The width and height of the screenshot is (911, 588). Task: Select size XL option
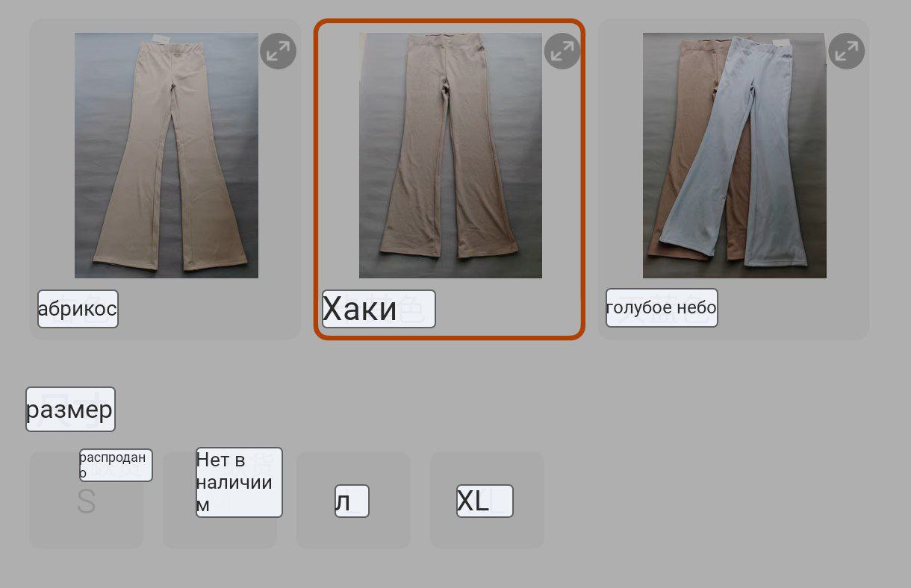(x=487, y=500)
